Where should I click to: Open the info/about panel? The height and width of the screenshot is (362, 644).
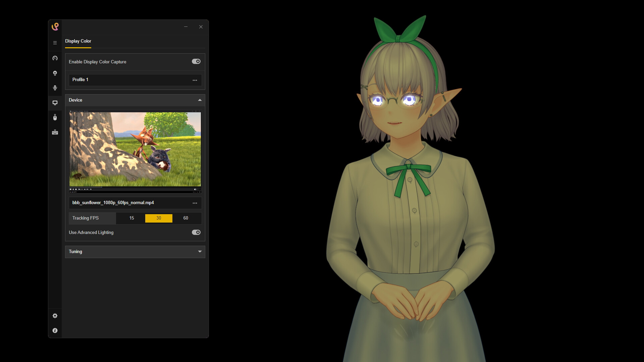coord(55,330)
